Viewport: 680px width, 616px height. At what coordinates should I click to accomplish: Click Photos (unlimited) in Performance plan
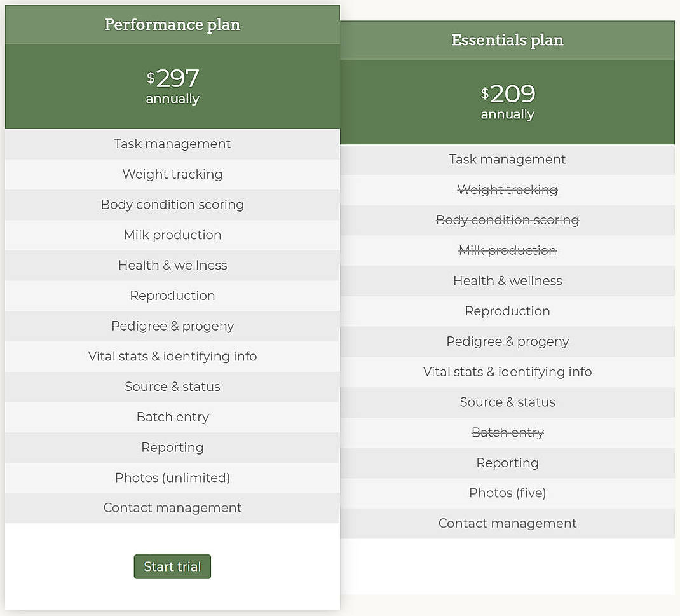tap(172, 477)
